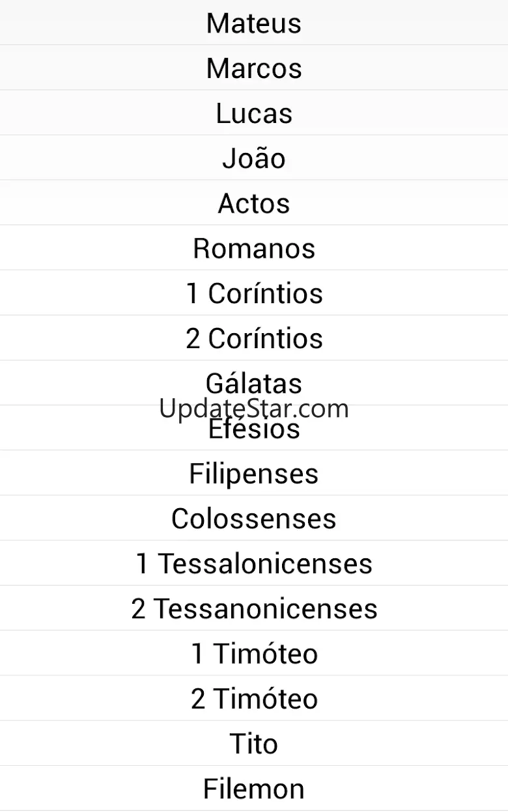Screen dimensions: 508x812
Task: Select Filemon at the list bottom
Action: pos(254,788)
